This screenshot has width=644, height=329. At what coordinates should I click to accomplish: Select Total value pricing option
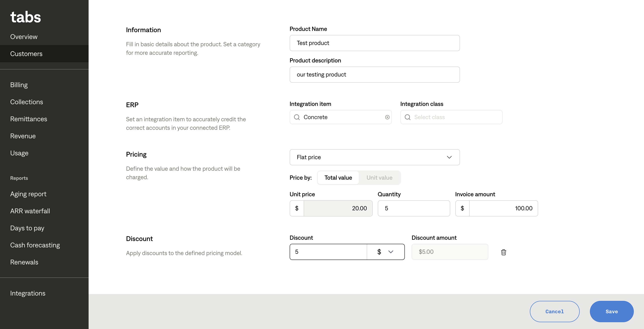tap(338, 178)
